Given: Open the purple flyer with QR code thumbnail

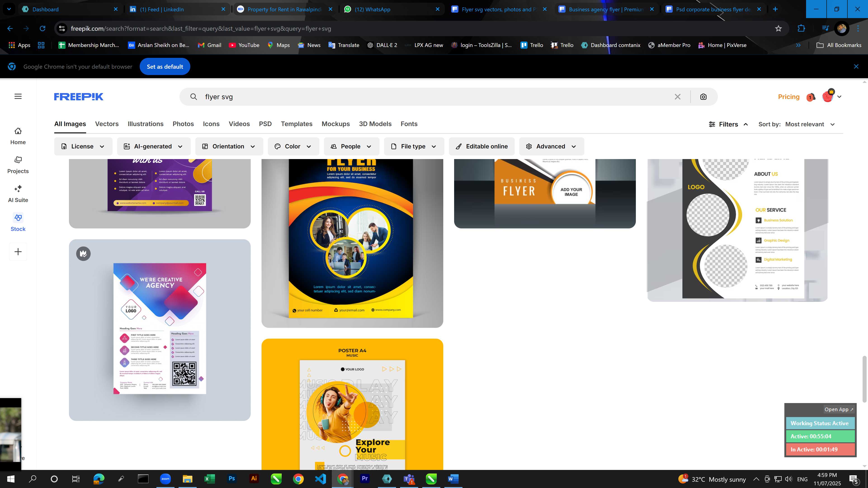Looking at the screenshot, I should 160,193.
